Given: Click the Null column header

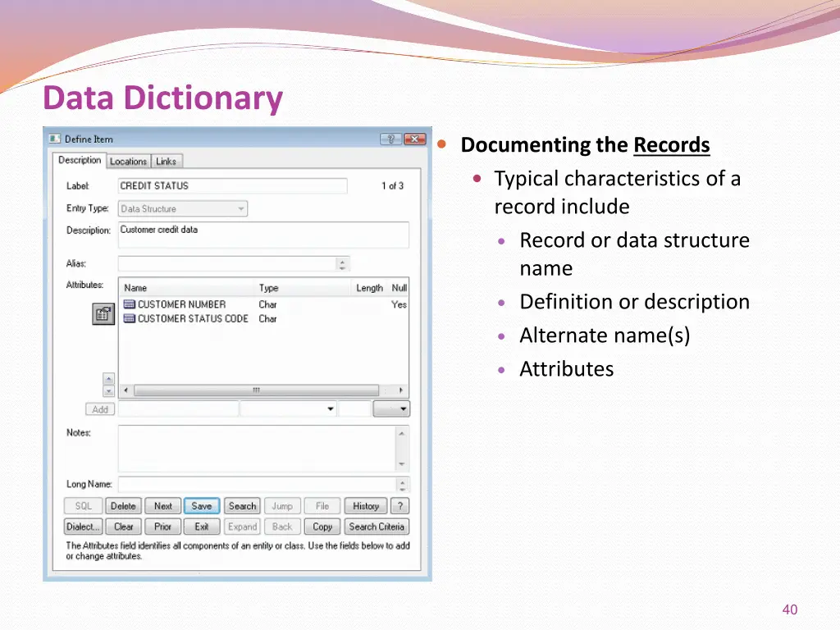Looking at the screenshot, I should point(399,288).
